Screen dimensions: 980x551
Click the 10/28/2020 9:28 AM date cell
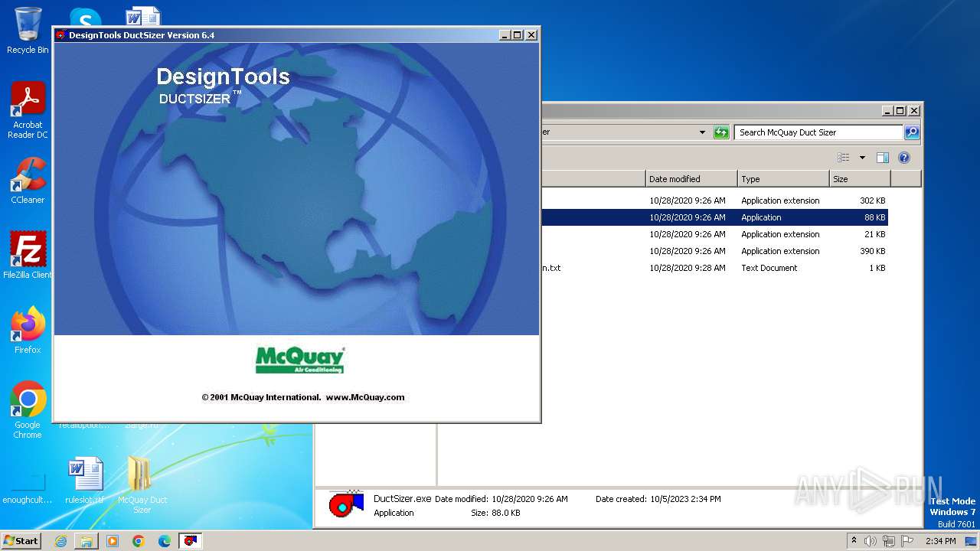(688, 268)
